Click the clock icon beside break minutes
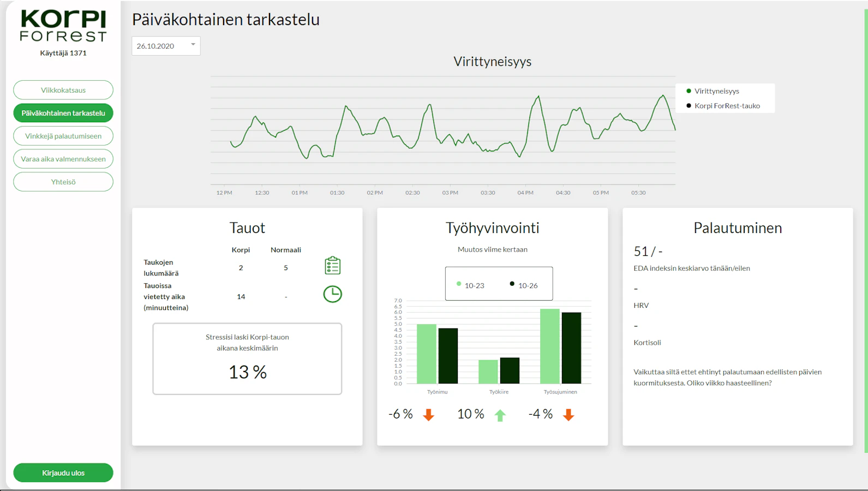This screenshot has height=491, width=868. (332, 294)
